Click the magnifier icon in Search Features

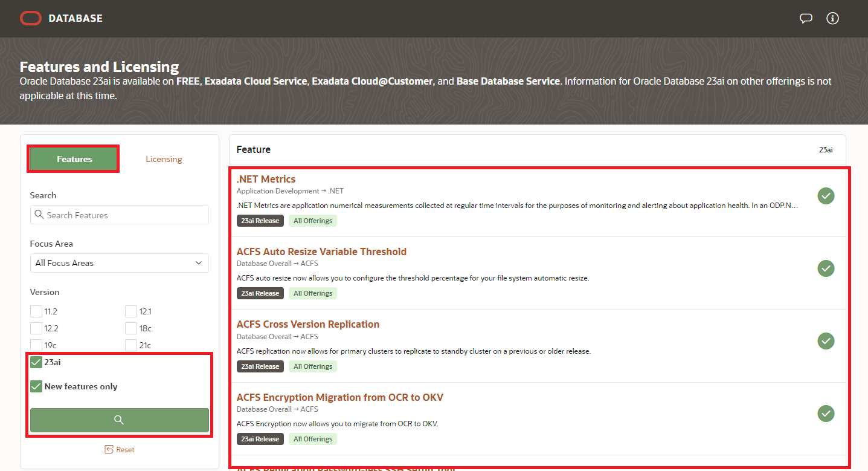pos(39,215)
